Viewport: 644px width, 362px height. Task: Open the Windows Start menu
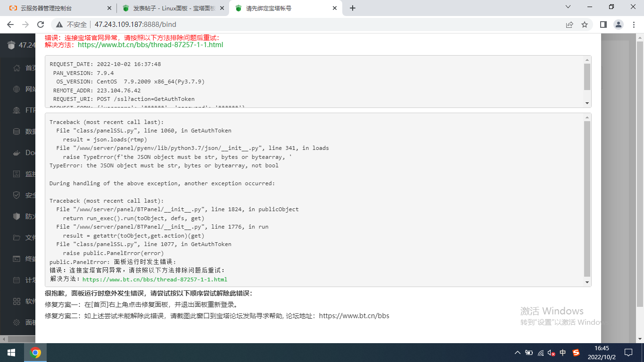click(11, 353)
